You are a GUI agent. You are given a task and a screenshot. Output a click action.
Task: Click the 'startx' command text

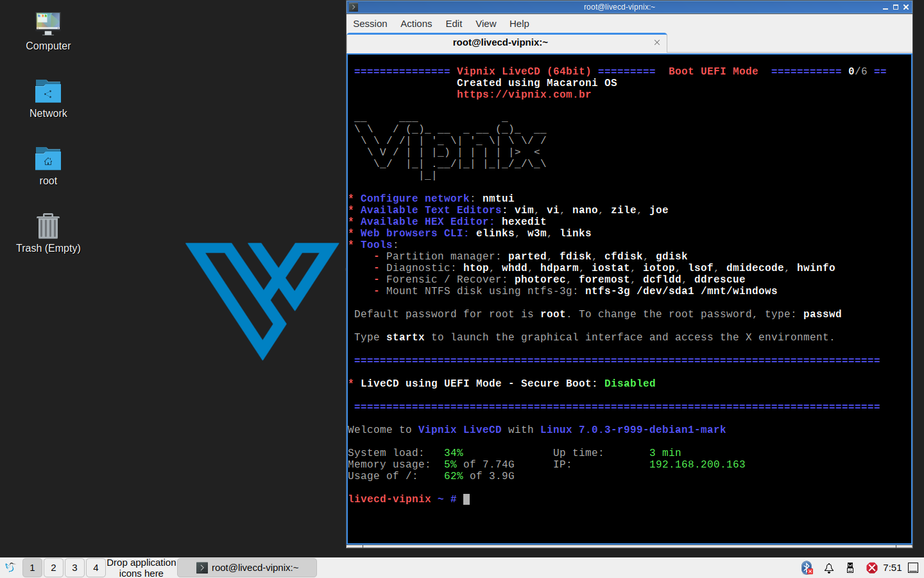(405, 337)
